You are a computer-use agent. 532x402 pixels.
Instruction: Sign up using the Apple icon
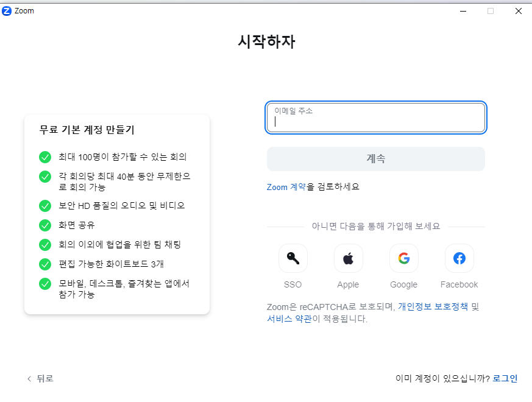[x=348, y=258]
